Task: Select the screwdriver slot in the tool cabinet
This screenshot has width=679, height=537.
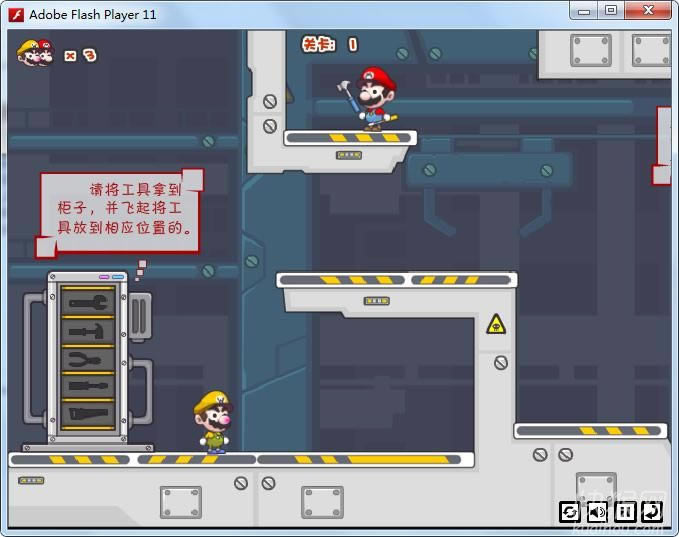Action: (x=88, y=386)
